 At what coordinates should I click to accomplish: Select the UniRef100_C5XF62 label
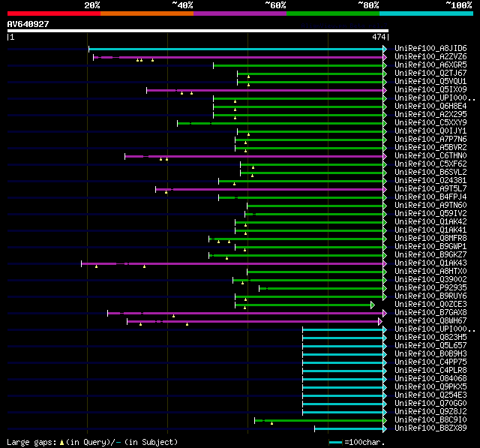pyautogui.click(x=430, y=164)
